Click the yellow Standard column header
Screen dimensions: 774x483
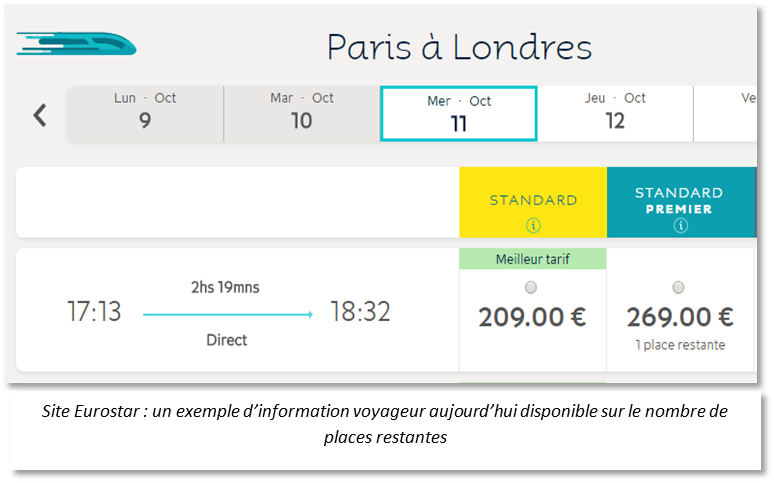click(533, 202)
